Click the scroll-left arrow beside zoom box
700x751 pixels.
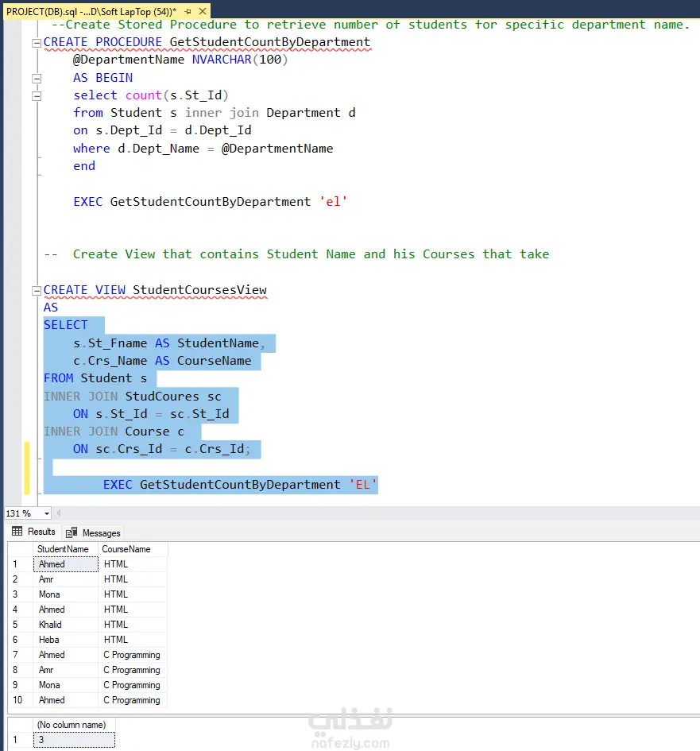59,513
